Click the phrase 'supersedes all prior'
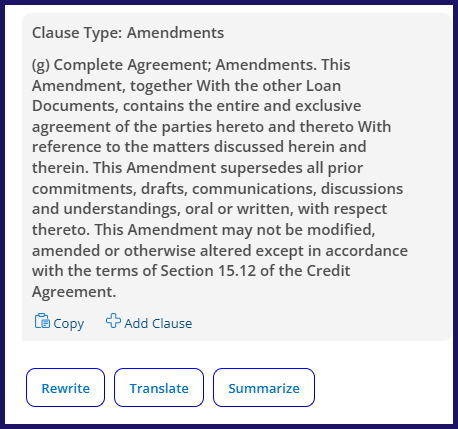 (x=292, y=168)
